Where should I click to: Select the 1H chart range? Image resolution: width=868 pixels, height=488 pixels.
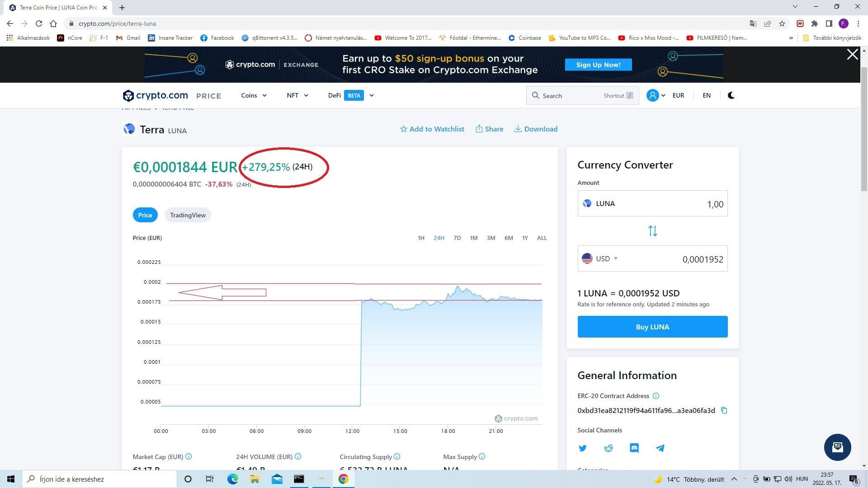421,238
